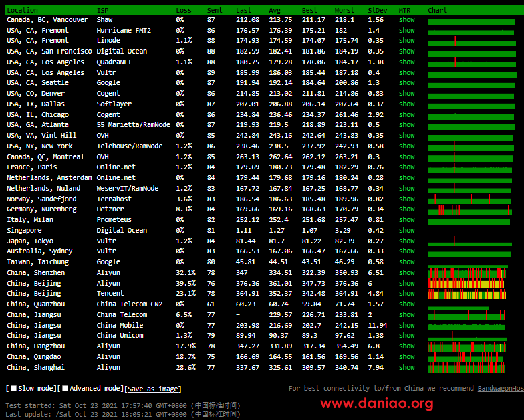Show MTR for Dallas Softlayer

pos(406,104)
